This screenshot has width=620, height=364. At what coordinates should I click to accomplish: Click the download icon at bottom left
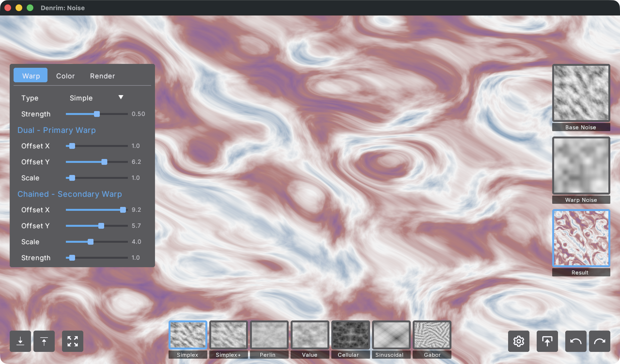click(20, 341)
